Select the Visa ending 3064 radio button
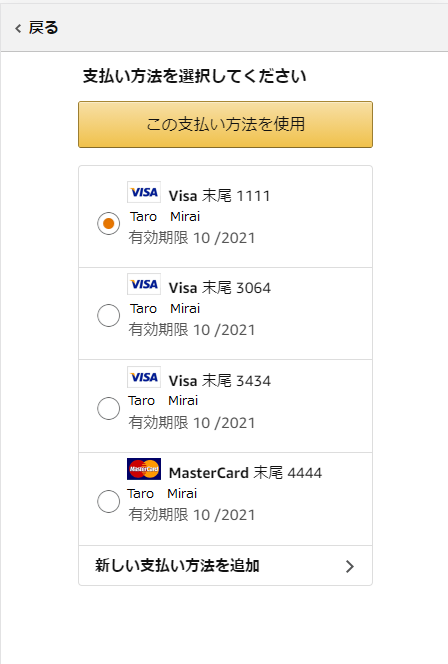Image resolution: width=448 pixels, height=664 pixels. pos(108,315)
